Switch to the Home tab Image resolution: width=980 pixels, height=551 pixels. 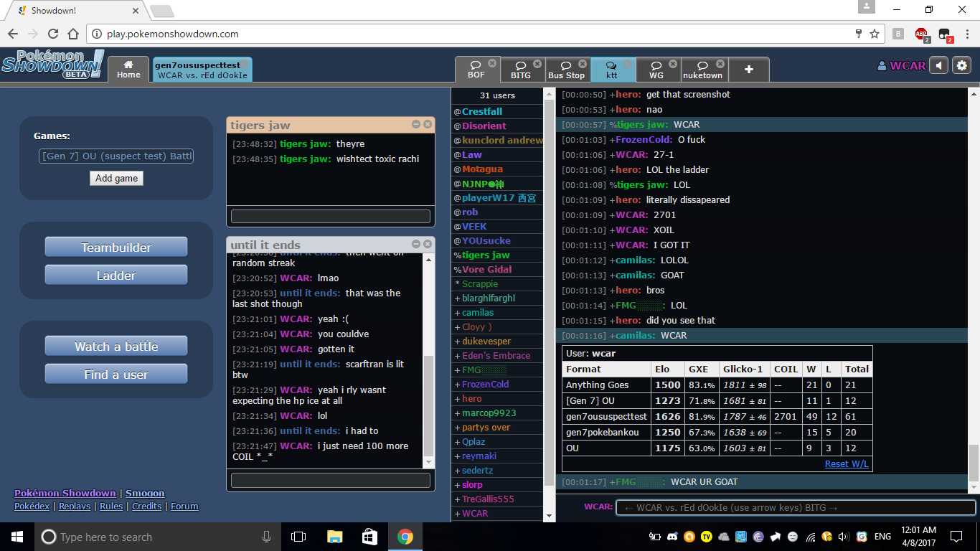pyautogui.click(x=128, y=70)
